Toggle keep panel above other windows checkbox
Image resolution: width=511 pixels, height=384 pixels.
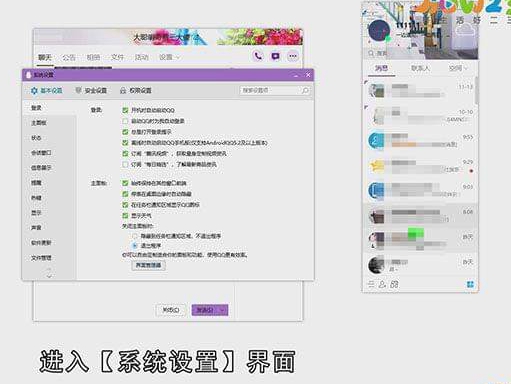click(125, 183)
